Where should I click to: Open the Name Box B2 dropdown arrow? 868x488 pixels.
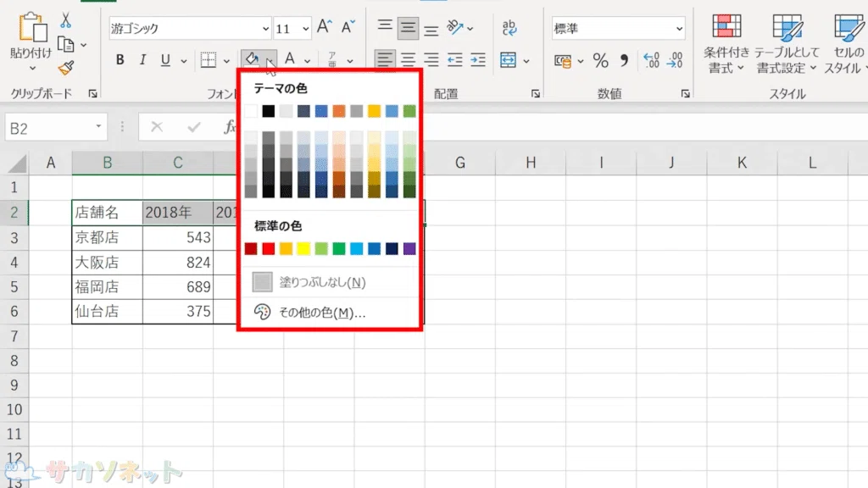(x=98, y=127)
